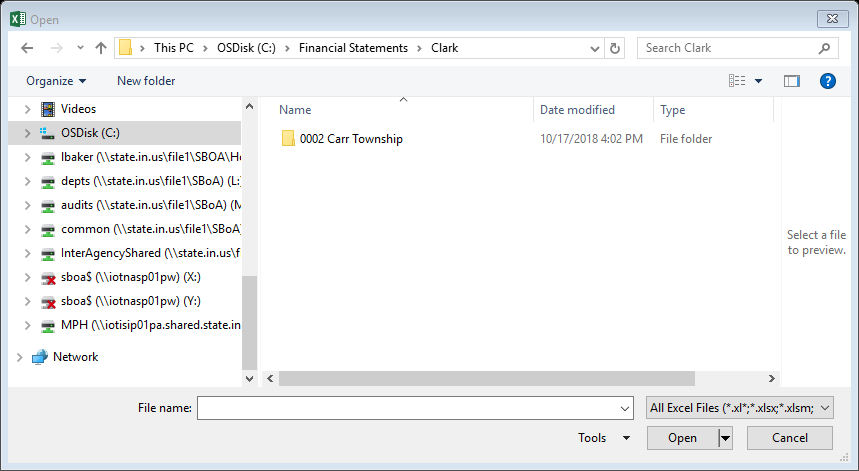
Task: Refresh the Clark folder listing
Action: [x=615, y=48]
